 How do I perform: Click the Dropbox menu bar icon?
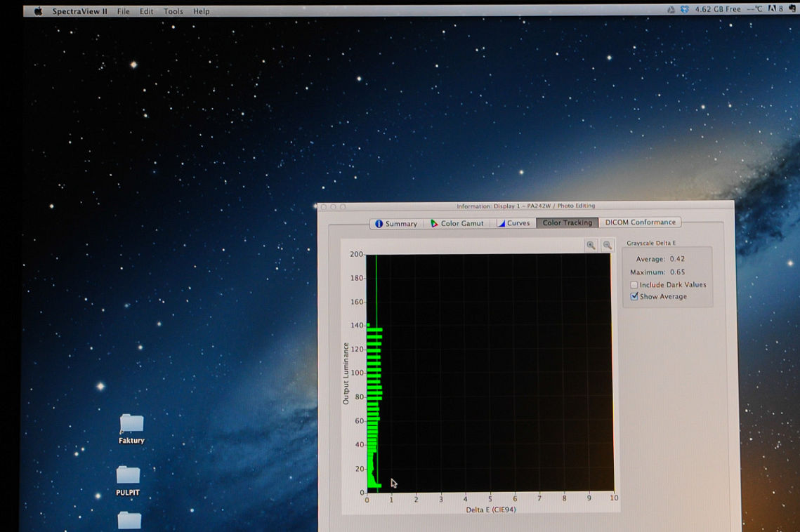[x=685, y=9]
